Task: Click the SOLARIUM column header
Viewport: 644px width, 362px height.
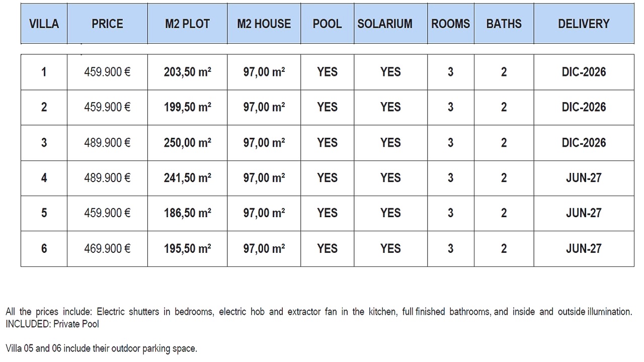Action: 385,24
